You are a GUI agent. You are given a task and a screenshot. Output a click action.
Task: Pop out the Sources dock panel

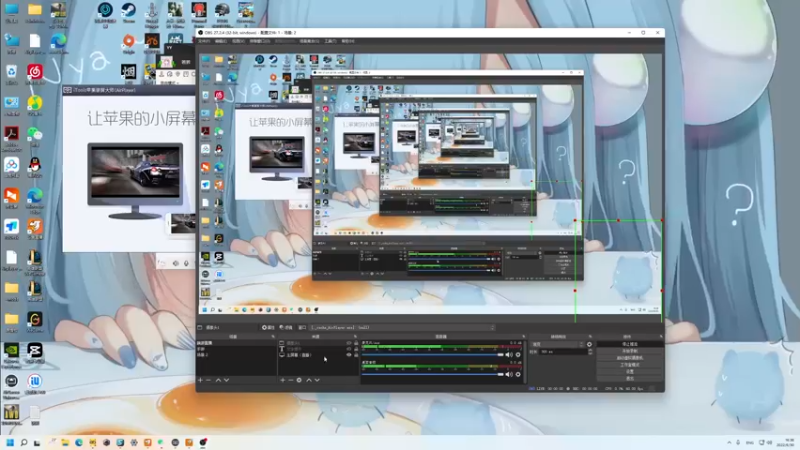(356, 336)
